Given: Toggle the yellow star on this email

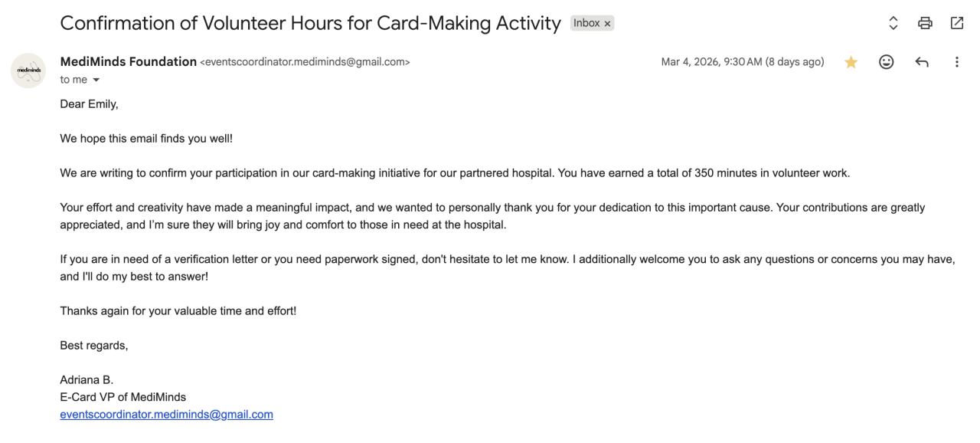Looking at the screenshot, I should click(851, 62).
